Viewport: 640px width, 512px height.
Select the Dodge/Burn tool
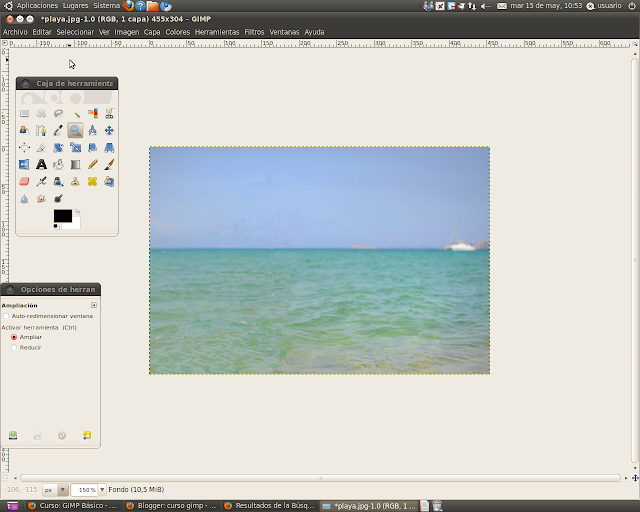[58, 198]
